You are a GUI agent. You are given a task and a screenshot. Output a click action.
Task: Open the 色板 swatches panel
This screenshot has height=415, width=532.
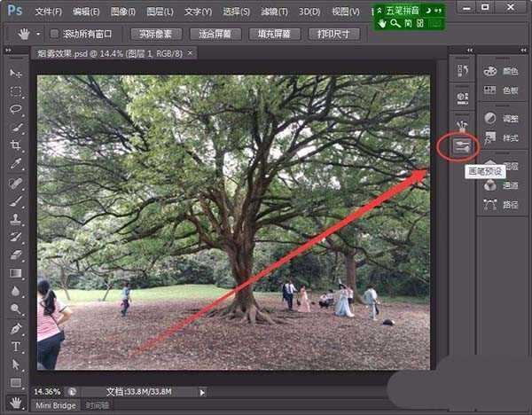[x=501, y=90]
